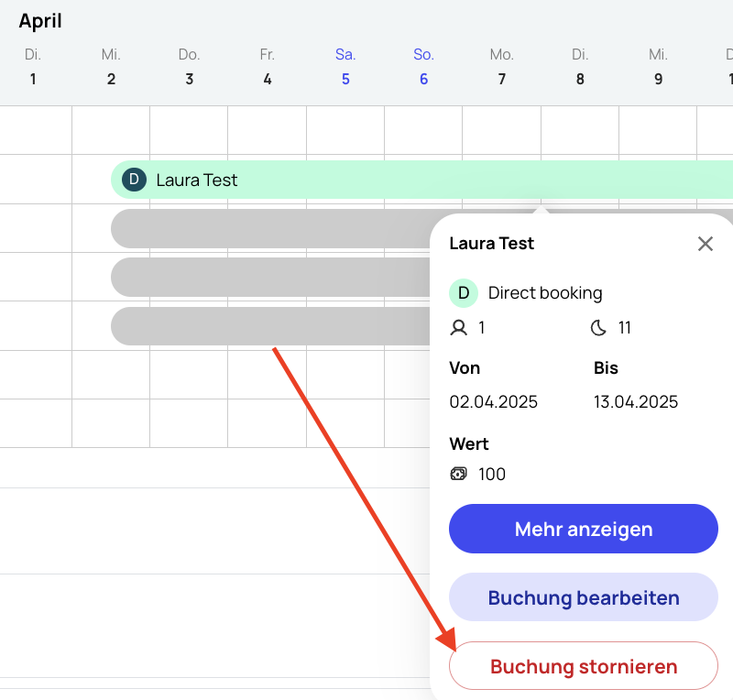The width and height of the screenshot is (733, 700).
Task: Select Saturday 5 in the date header
Action: tap(345, 67)
